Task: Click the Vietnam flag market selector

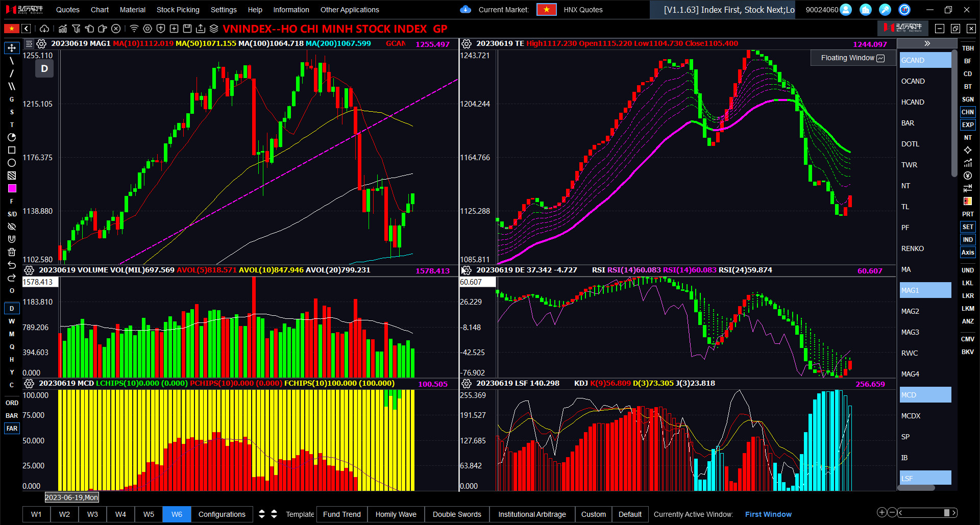Action: click(x=546, y=10)
